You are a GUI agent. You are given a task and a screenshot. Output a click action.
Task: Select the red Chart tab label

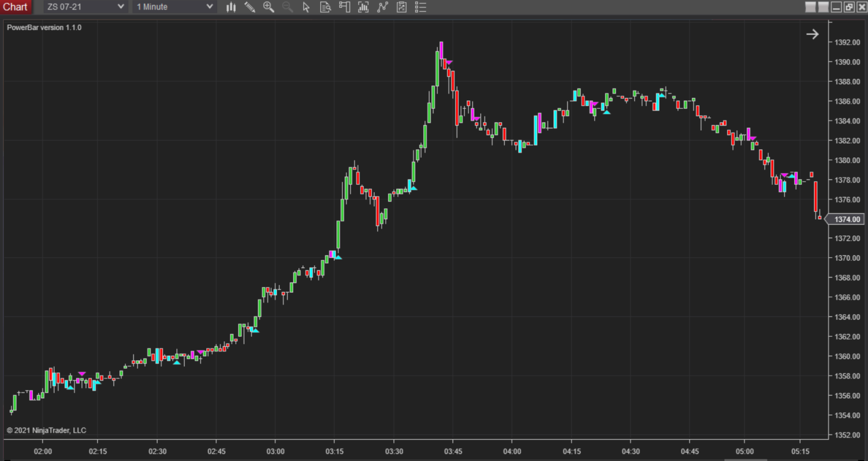coord(15,7)
